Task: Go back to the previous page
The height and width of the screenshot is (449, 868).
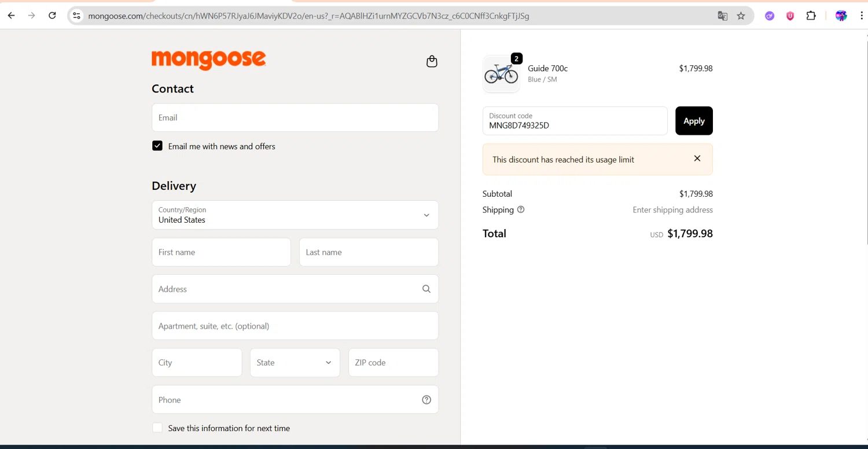Action: (11, 16)
